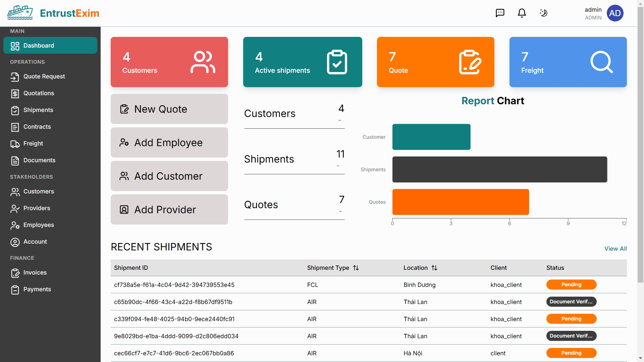The width and height of the screenshot is (644, 362).
Task: Click the orange Quotes chart bar
Action: [x=461, y=202]
